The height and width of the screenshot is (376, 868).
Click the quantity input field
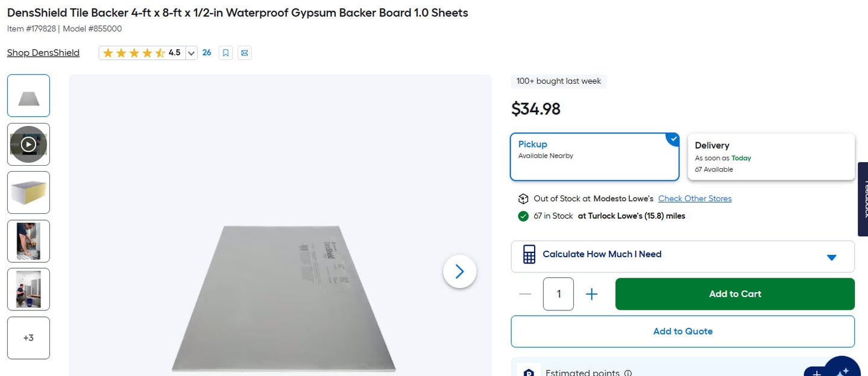point(558,294)
